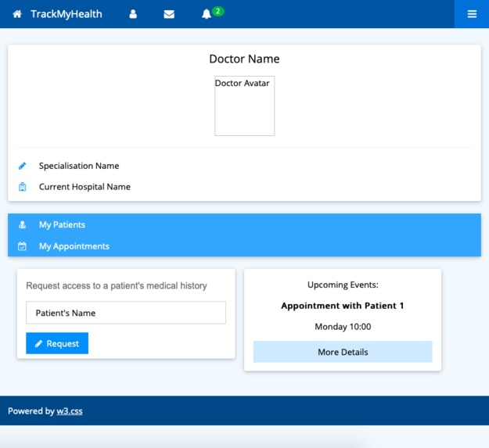Click the home icon in the navbar

17,14
